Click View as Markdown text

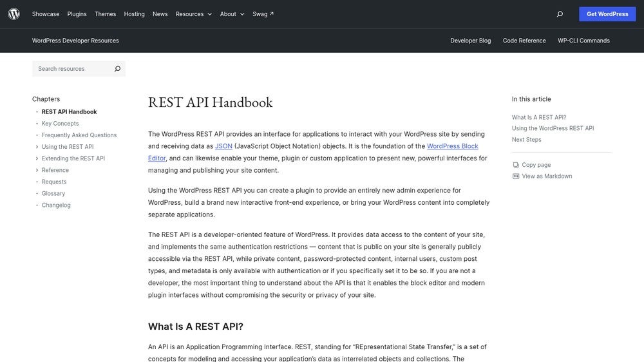point(547,176)
